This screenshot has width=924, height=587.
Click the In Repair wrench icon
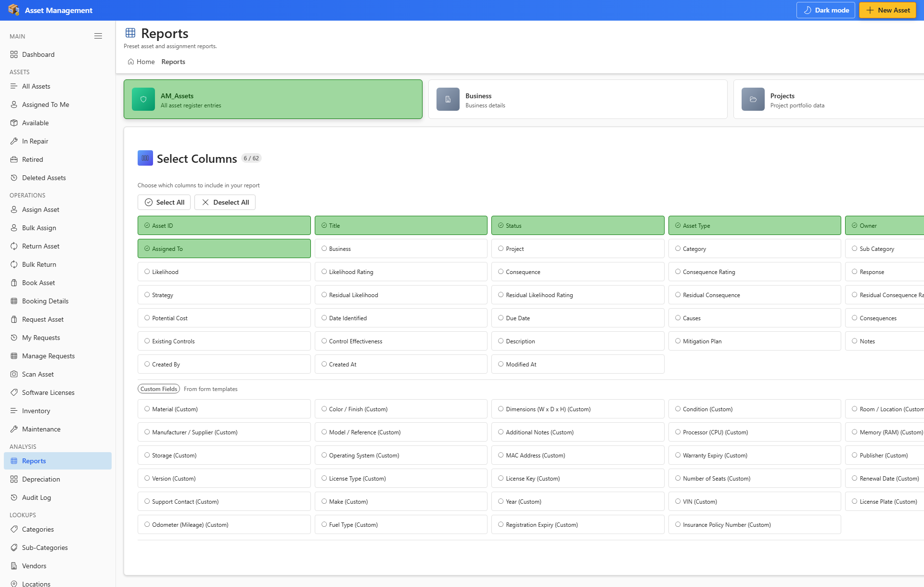[x=14, y=141]
